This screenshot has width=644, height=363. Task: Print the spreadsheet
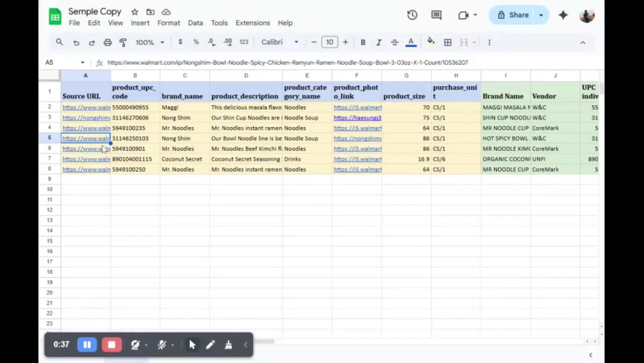click(108, 43)
